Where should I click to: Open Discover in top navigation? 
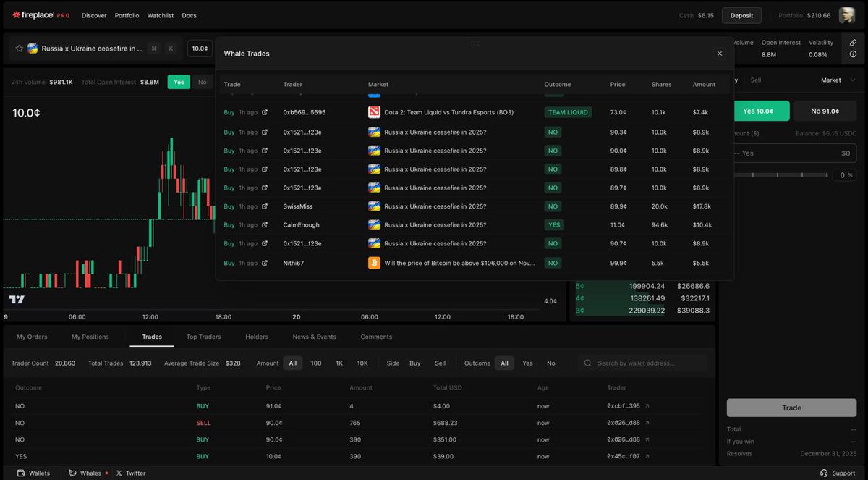[x=94, y=15]
